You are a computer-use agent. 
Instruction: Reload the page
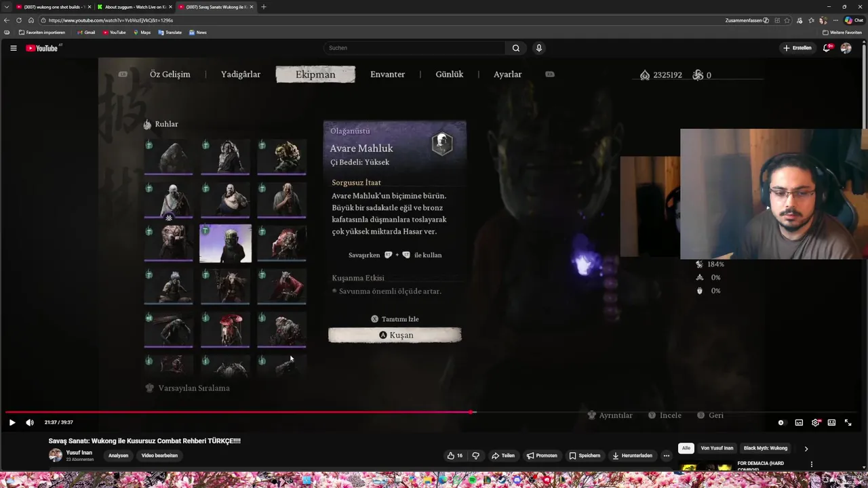(x=19, y=20)
